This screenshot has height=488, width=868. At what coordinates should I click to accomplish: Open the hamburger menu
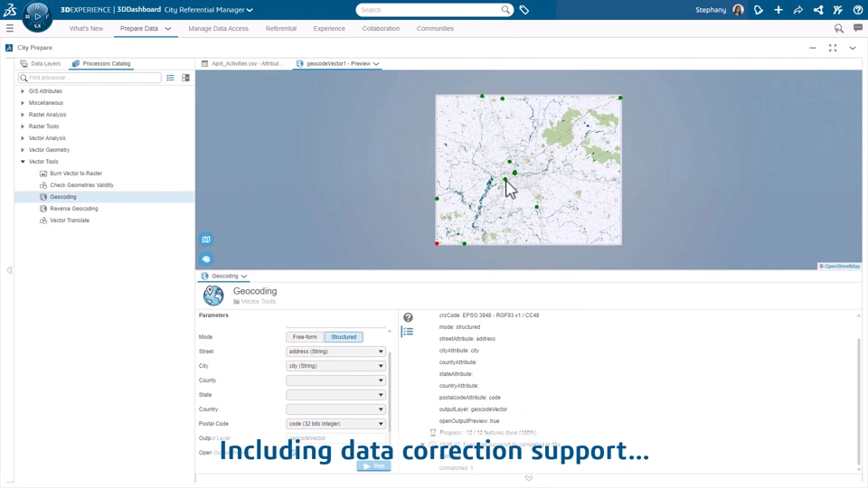coord(9,28)
